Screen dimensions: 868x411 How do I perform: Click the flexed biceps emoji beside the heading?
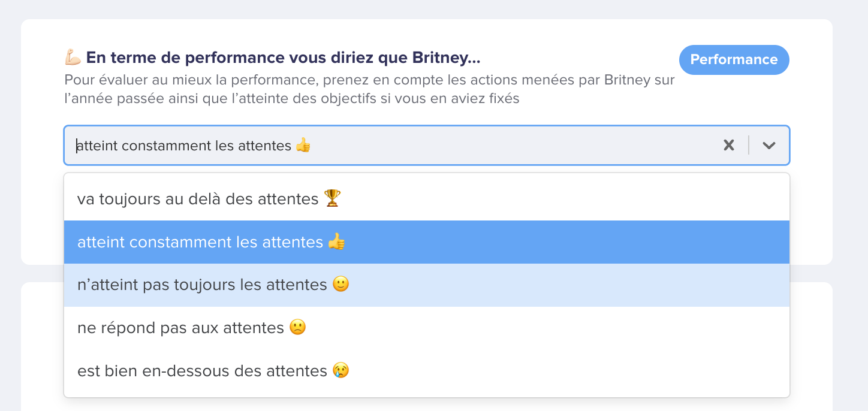pyautogui.click(x=73, y=58)
